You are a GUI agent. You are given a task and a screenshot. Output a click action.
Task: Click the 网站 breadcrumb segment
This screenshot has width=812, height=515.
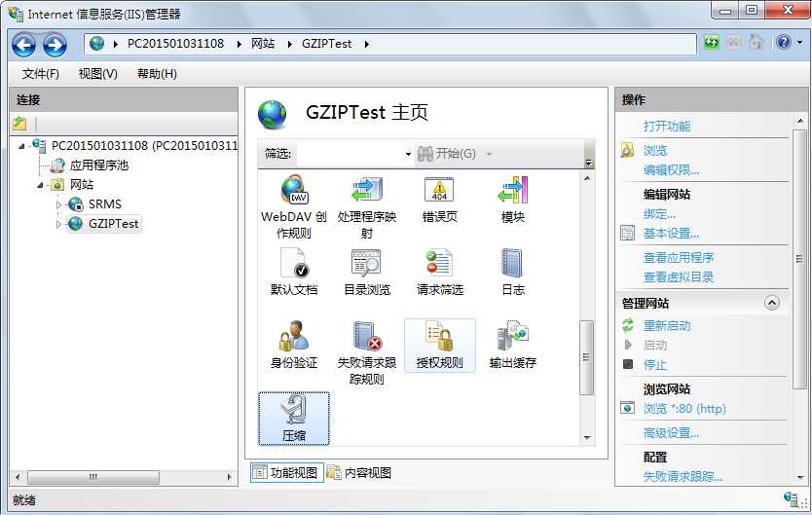(263, 44)
